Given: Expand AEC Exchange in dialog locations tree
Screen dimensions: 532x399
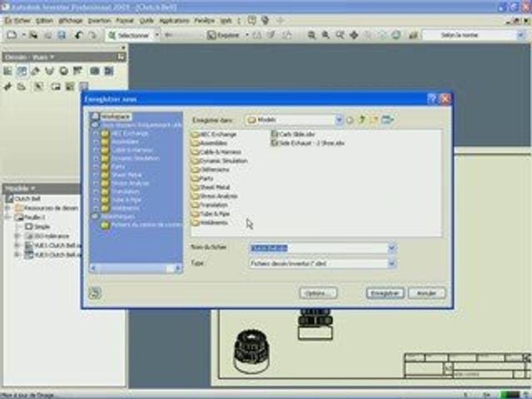Looking at the screenshot, I should 96,134.
